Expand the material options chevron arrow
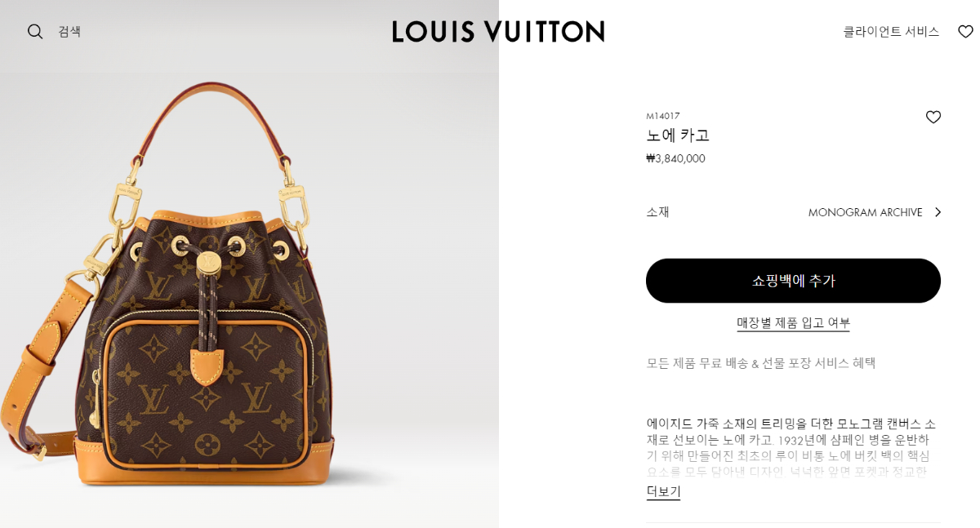Viewport: 980px width, 528px height. tap(938, 212)
